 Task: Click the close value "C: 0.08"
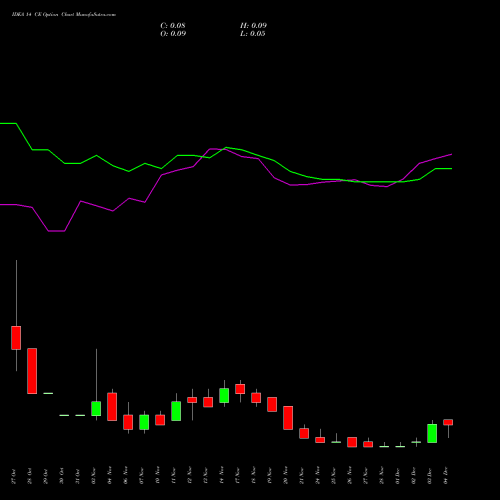pyautogui.click(x=173, y=26)
